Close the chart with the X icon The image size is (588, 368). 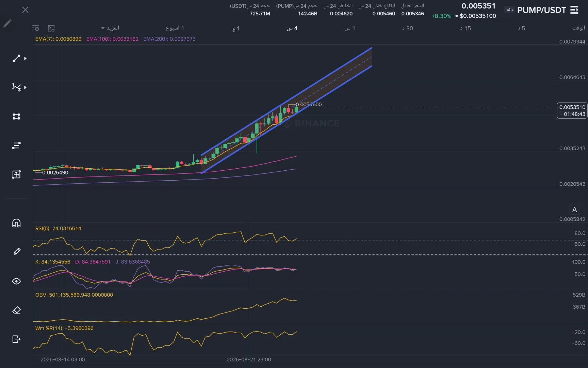point(25,10)
